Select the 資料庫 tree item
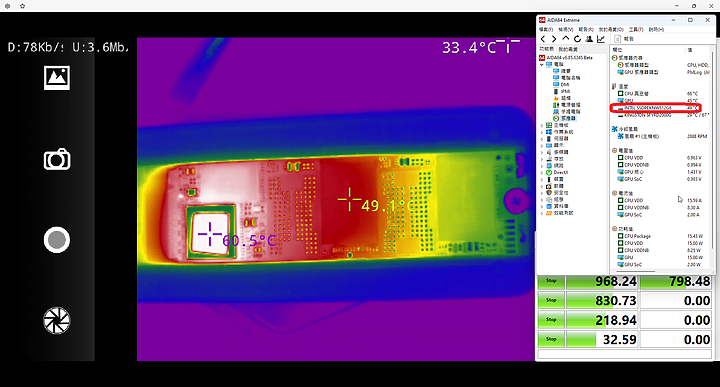This screenshot has width=720, height=387. [557, 206]
